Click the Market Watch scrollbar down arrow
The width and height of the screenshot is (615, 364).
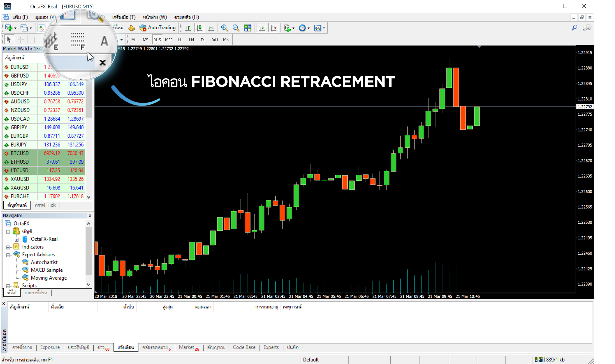point(89,197)
